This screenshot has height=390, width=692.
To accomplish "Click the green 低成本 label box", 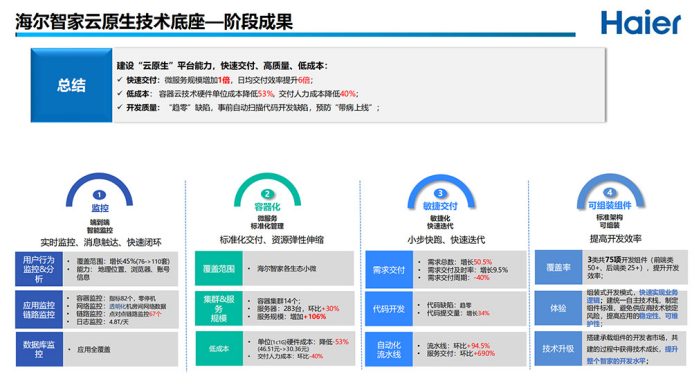I will (x=219, y=349).
